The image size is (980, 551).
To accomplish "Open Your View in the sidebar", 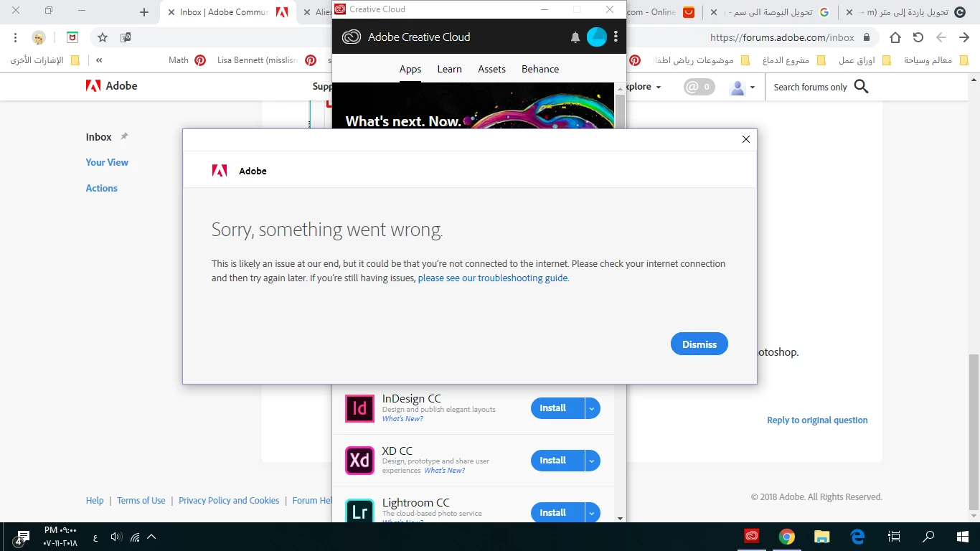I will click(x=107, y=162).
